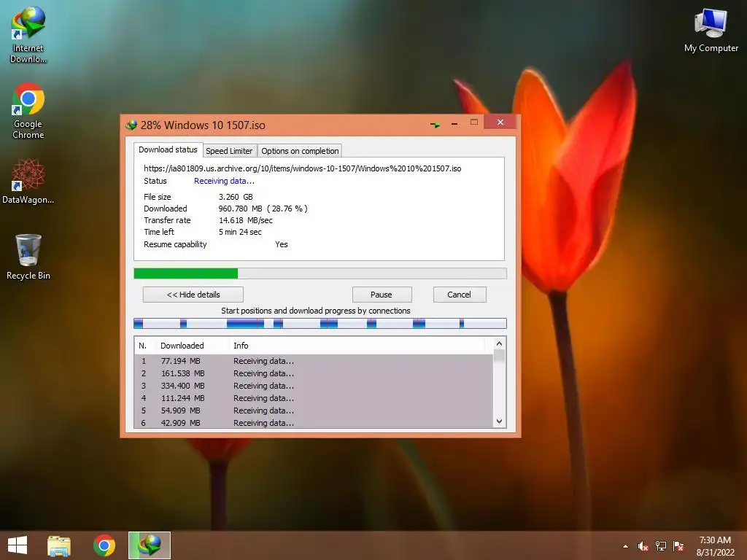Viewport: 747px width, 560px height.
Task: Click the N. column header
Action: (x=145, y=346)
